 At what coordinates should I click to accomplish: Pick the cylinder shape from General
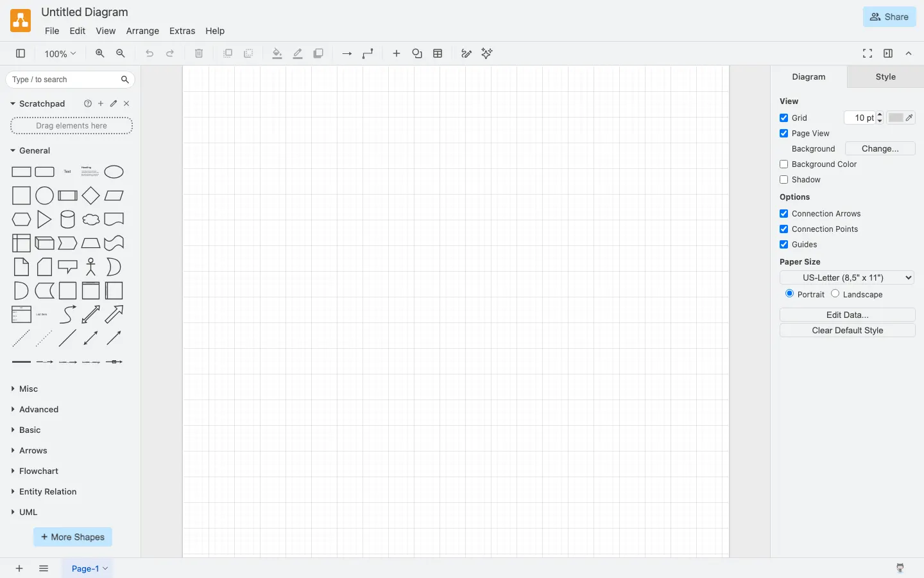tap(67, 220)
